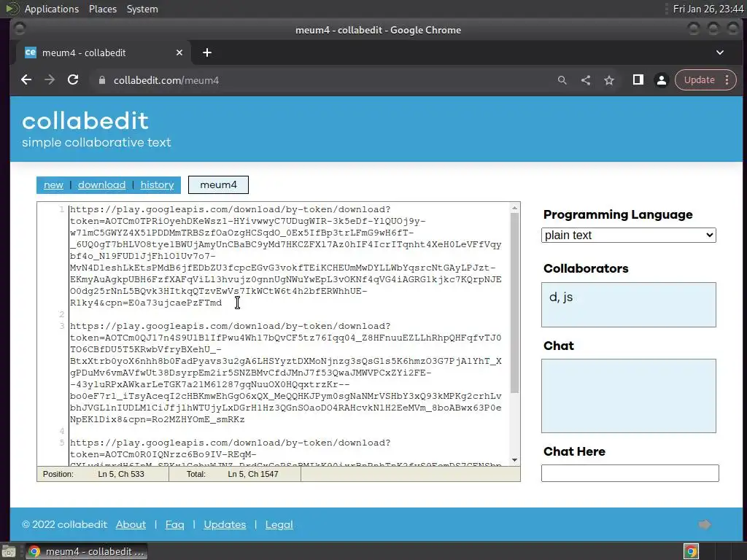Open a new tab with plus button
Image resolution: width=747 pixels, height=560 pixels.
point(206,52)
